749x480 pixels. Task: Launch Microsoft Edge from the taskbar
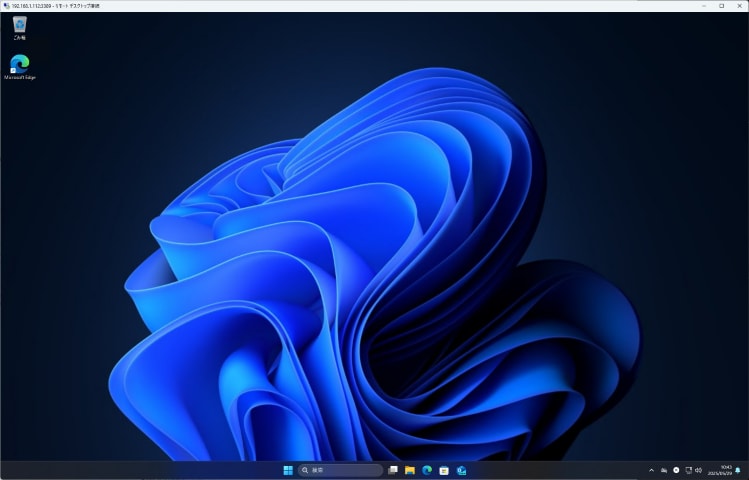coord(427,470)
